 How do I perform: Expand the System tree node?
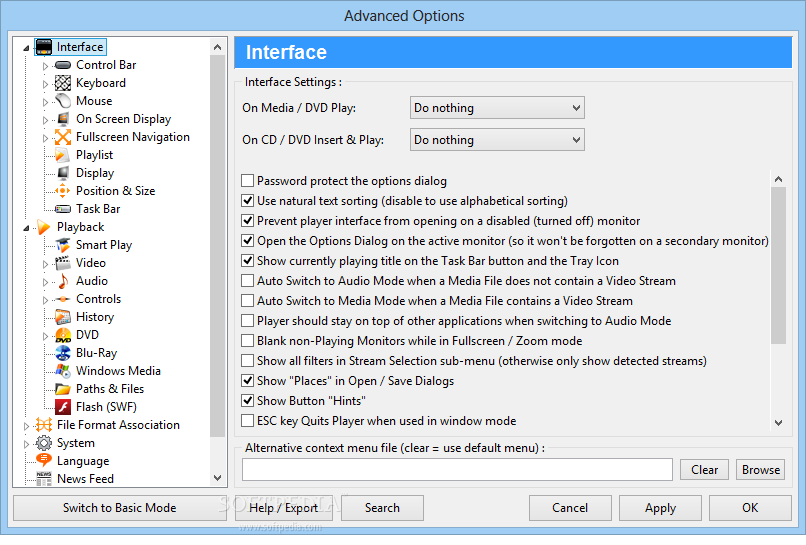click(26, 444)
